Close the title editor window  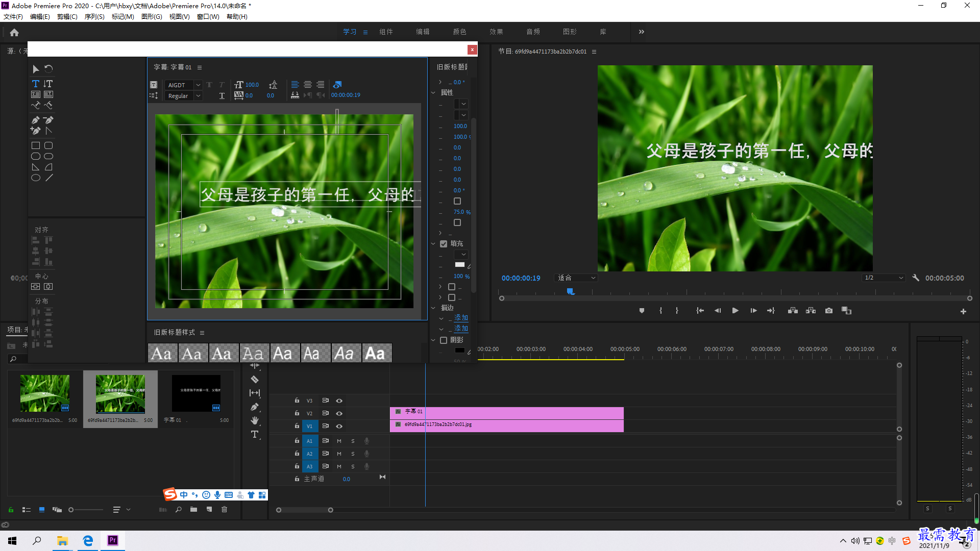(x=472, y=49)
